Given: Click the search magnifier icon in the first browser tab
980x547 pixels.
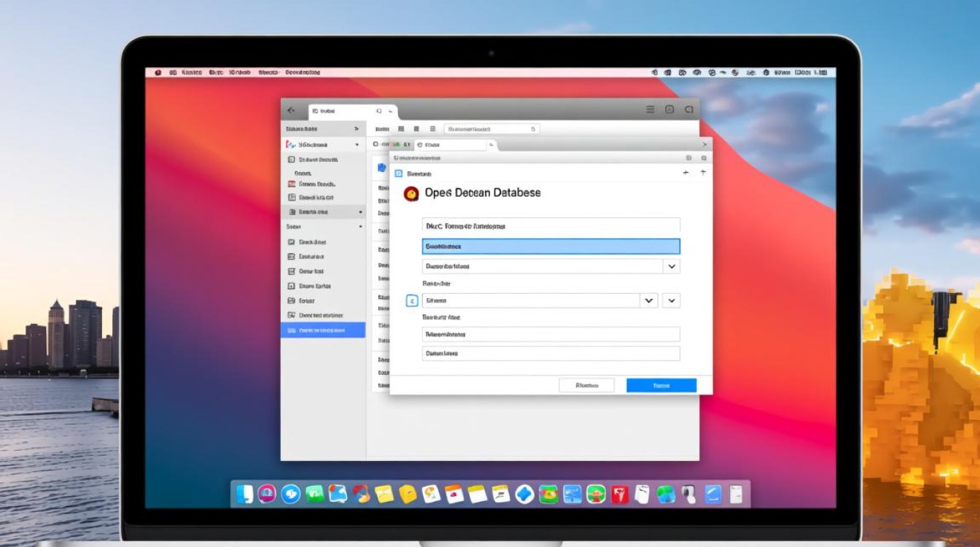Looking at the screenshot, I should pyautogui.click(x=379, y=112).
